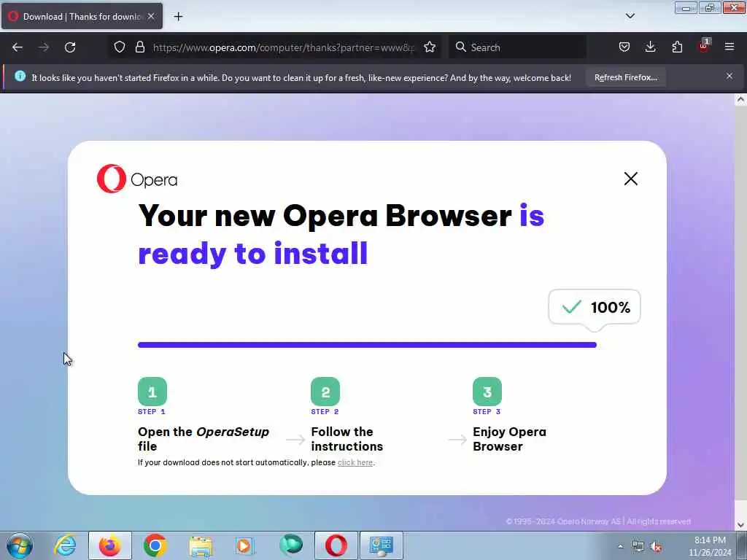Expand the list all tabs chevron
The image size is (747, 560).
[630, 16]
